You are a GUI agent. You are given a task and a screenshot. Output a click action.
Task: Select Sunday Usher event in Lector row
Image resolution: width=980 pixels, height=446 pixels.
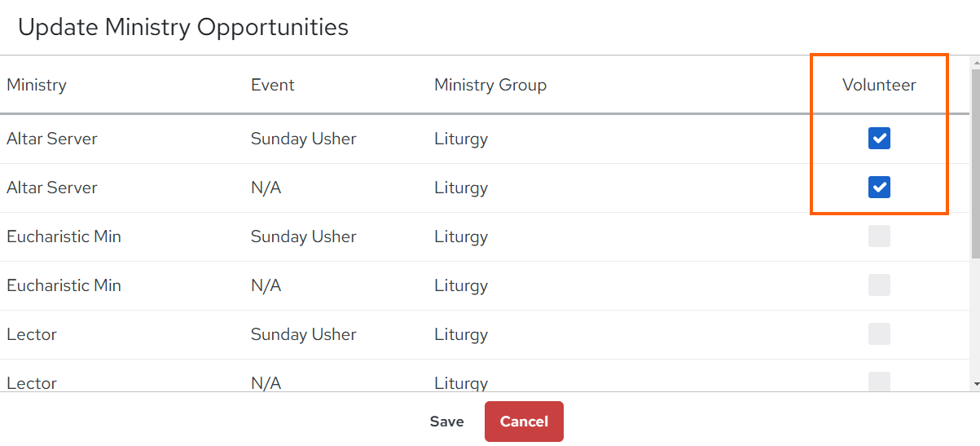(304, 334)
